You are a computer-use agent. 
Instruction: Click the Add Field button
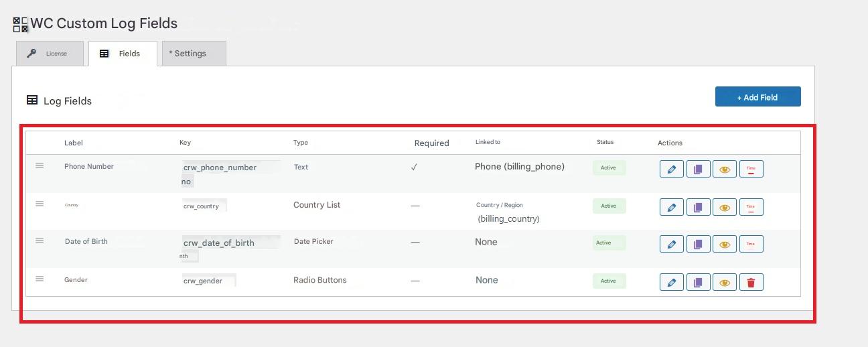point(757,96)
